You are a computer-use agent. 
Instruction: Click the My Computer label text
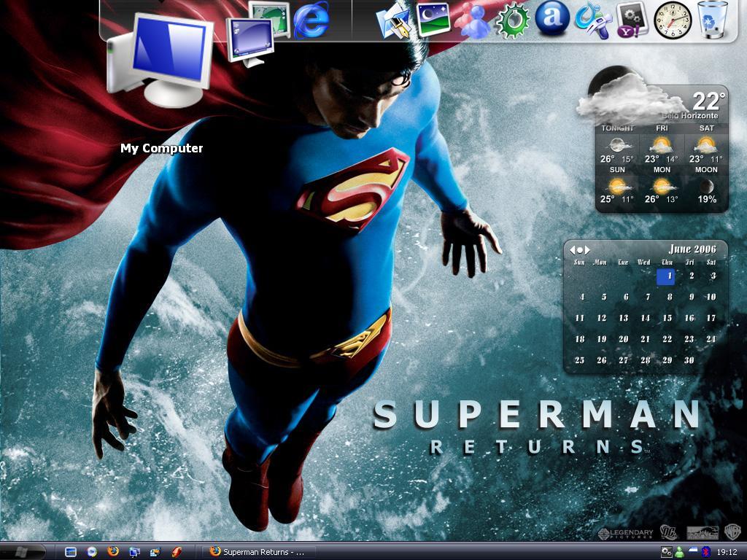point(161,149)
